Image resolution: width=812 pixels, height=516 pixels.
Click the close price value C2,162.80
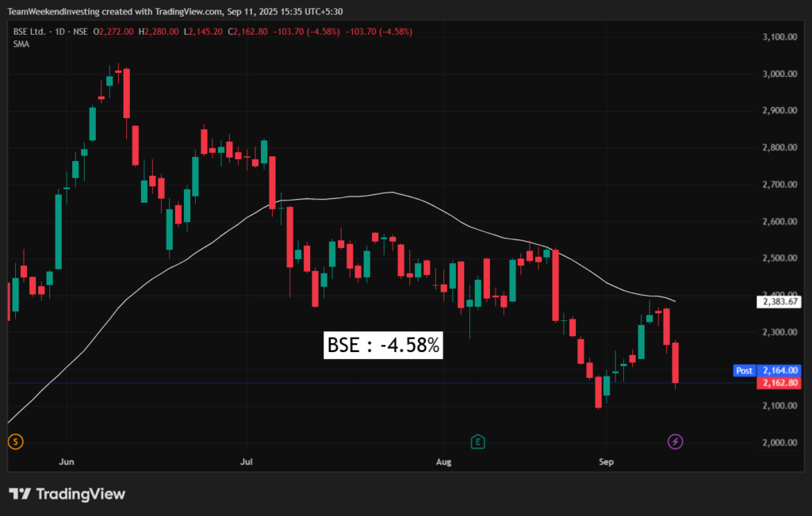[x=247, y=32]
